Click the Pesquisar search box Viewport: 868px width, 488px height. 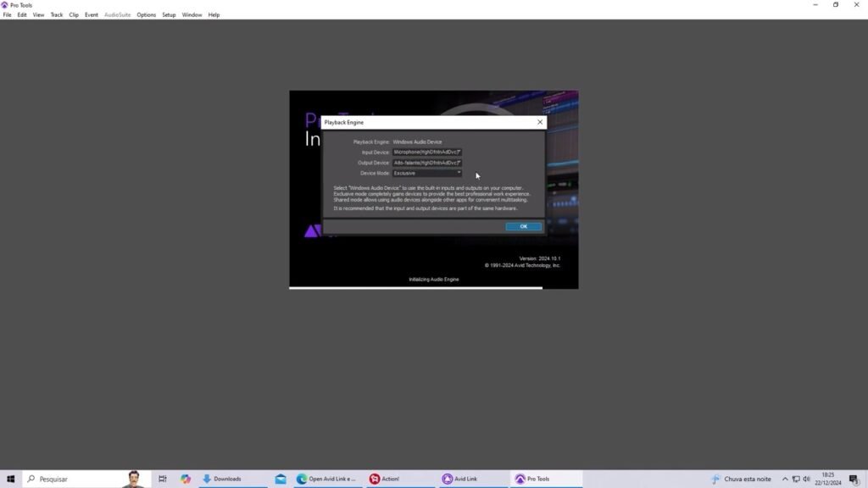coord(86,479)
